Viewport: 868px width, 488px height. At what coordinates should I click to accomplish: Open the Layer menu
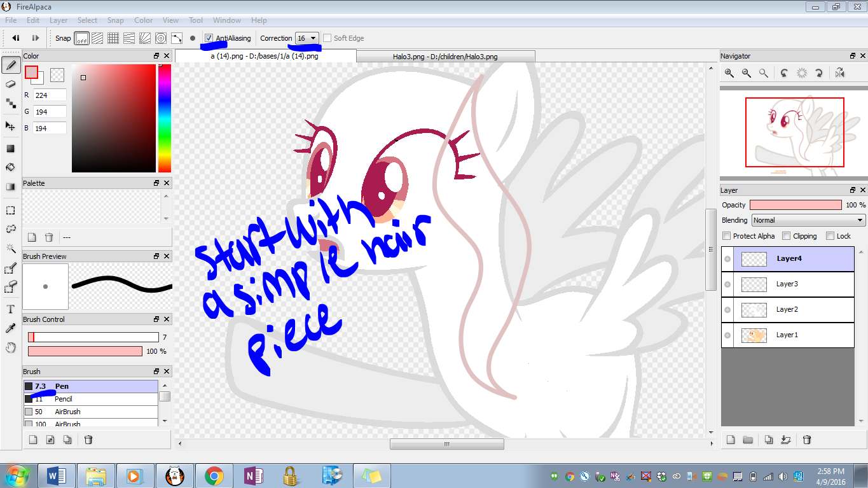pos(59,20)
